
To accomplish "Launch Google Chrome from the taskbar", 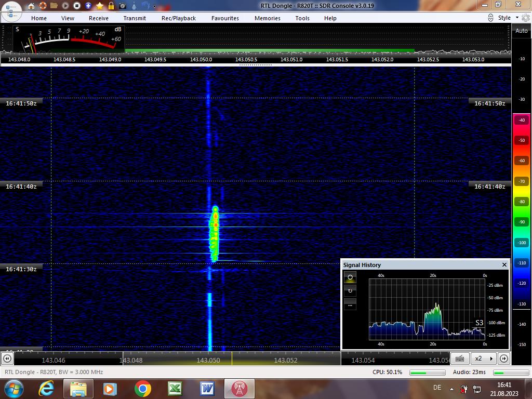I will [x=142, y=389].
